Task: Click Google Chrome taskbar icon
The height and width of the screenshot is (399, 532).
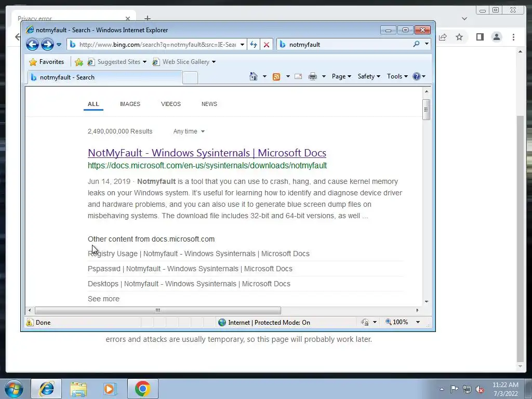Action: (x=142, y=389)
